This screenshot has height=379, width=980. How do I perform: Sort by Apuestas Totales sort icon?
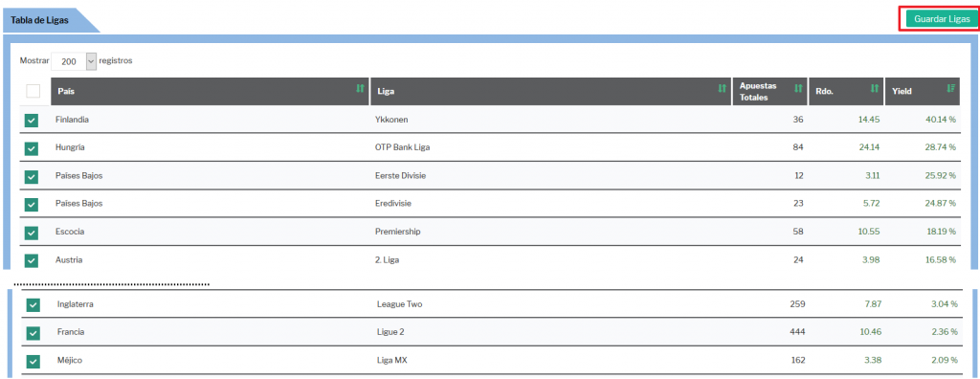point(797,89)
